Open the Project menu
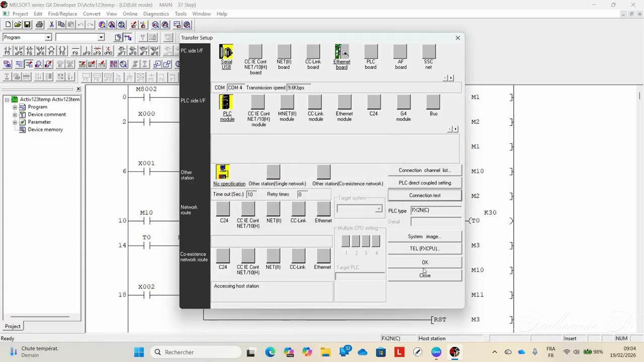This screenshot has width=644, height=362. (x=20, y=14)
